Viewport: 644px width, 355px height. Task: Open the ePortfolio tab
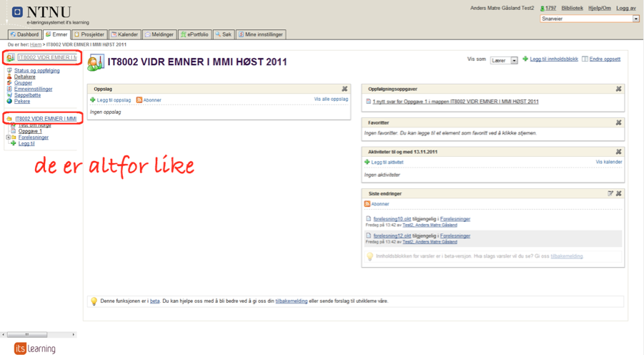click(194, 34)
